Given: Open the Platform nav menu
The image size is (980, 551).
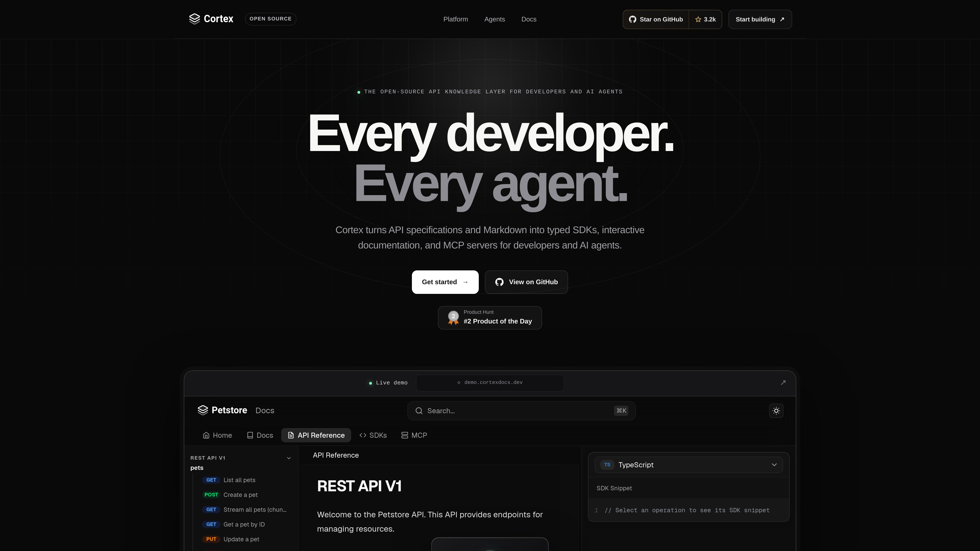Looking at the screenshot, I should (x=455, y=19).
